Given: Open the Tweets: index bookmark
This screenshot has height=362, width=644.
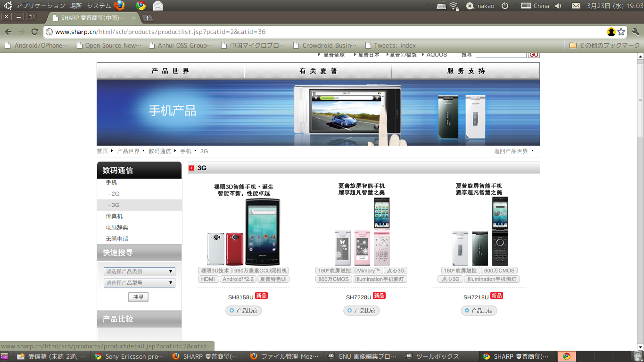Looking at the screenshot, I should tap(390, 45).
